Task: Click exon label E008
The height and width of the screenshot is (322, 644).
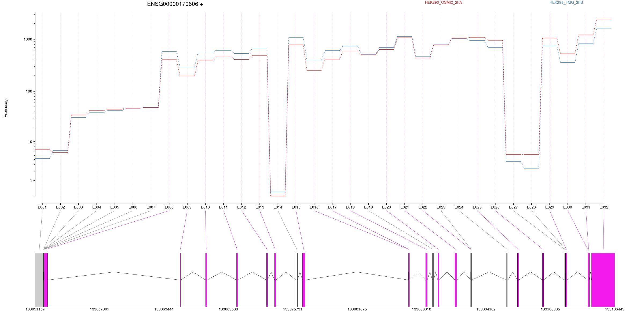Action: point(169,207)
